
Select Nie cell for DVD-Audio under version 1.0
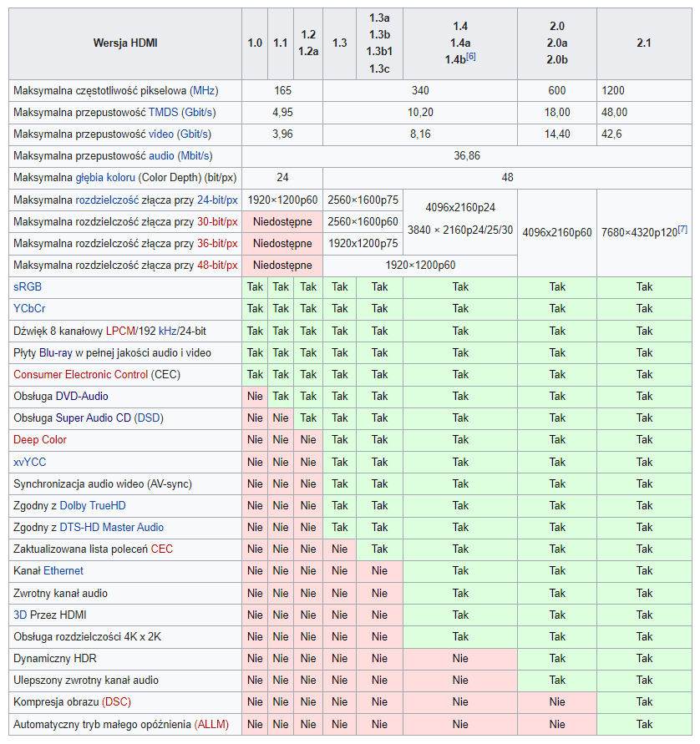(255, 397)
